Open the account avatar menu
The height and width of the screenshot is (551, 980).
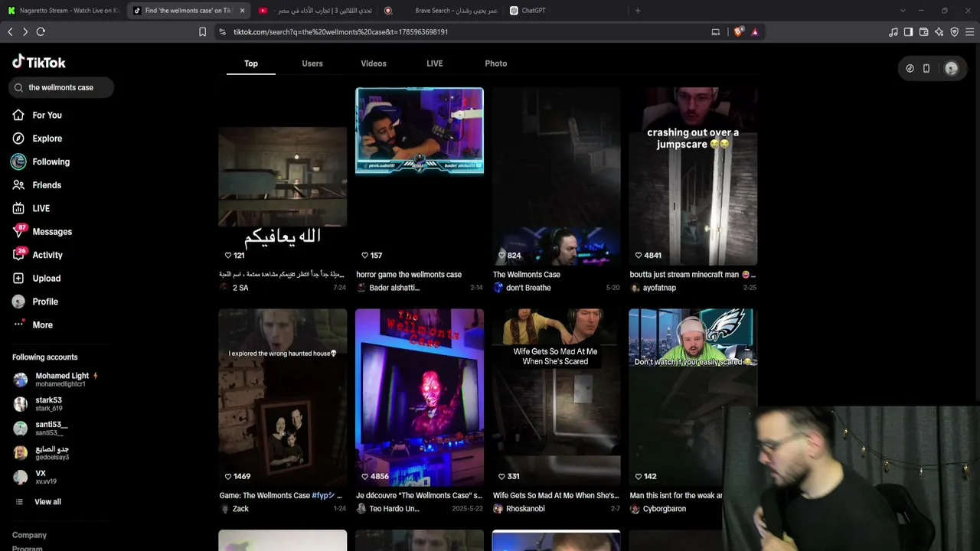[x=951, y=68]
